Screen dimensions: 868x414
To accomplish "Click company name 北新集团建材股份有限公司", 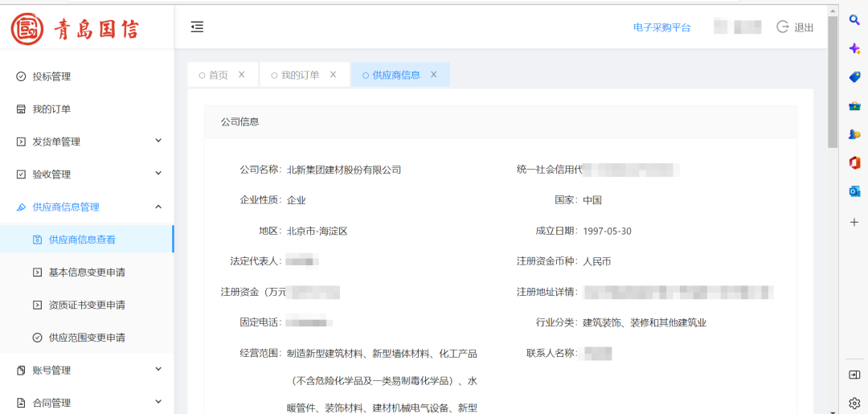I will pos(344,170).
